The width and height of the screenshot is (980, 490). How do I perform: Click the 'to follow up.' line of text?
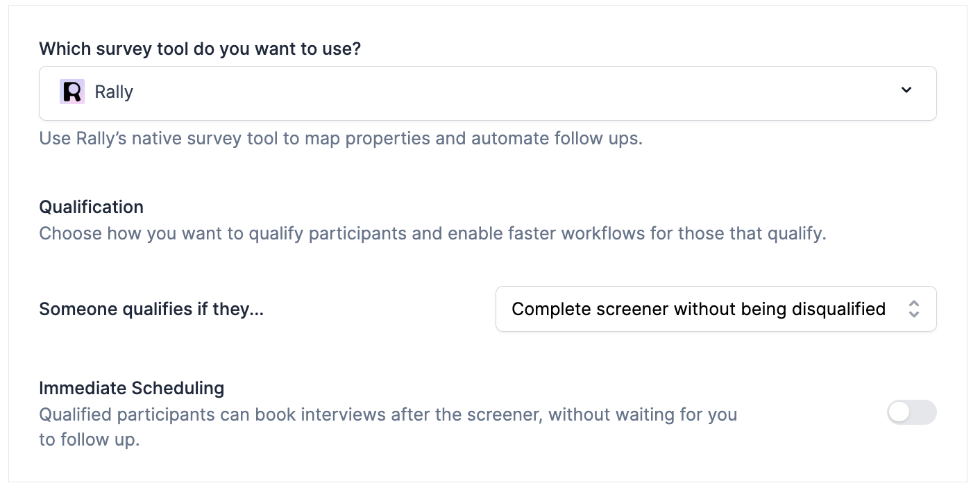pos(89,439)
